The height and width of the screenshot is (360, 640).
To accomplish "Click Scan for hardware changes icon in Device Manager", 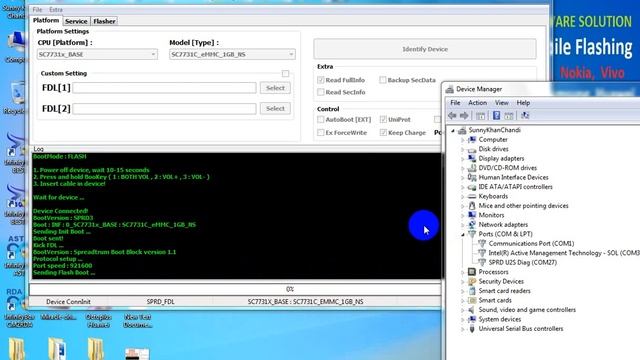I will 525,116.
